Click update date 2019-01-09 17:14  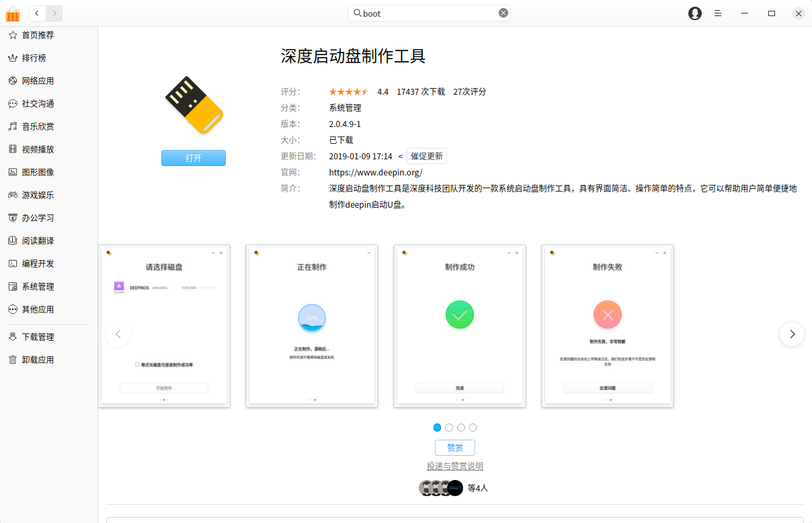pyautogui.click(x=360, y=156)
